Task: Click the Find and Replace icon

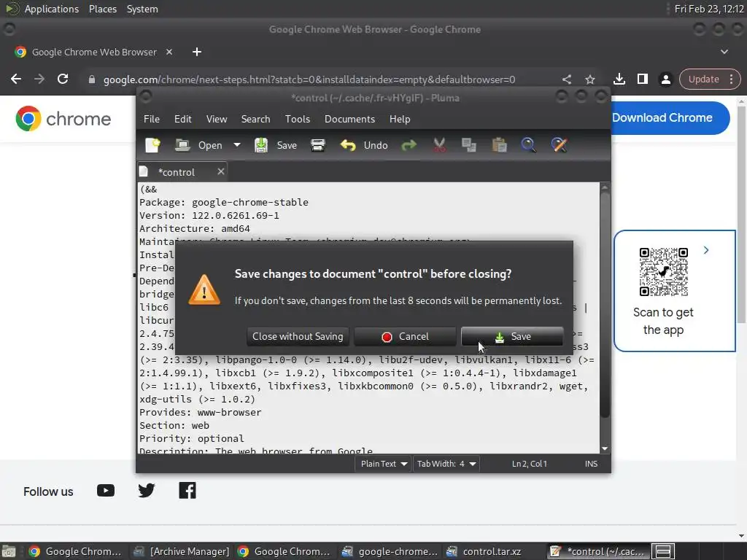Action: click(559, 145)
